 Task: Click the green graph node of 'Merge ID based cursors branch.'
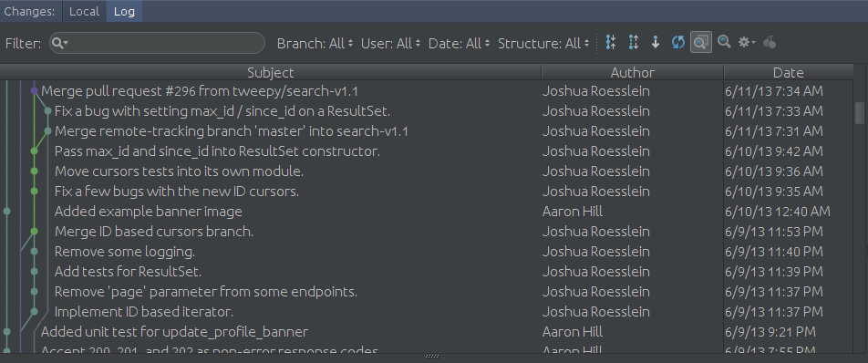tap(35, 232)
